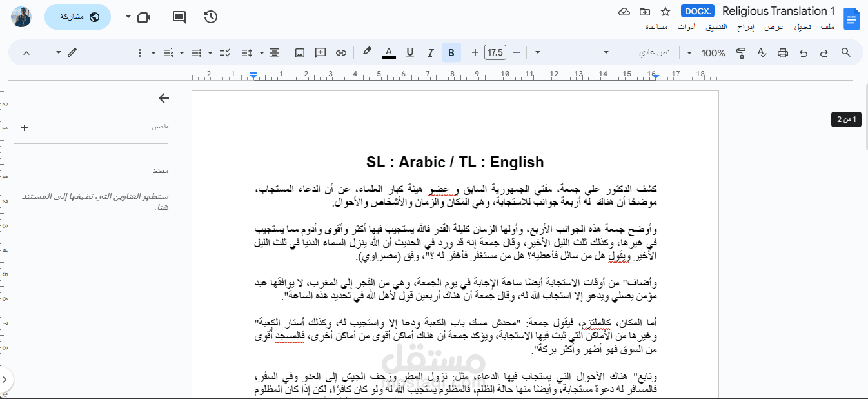Click the DOCX. format badge
The width and height of the screenshot is (868, 399).
[x=697, y=11]
